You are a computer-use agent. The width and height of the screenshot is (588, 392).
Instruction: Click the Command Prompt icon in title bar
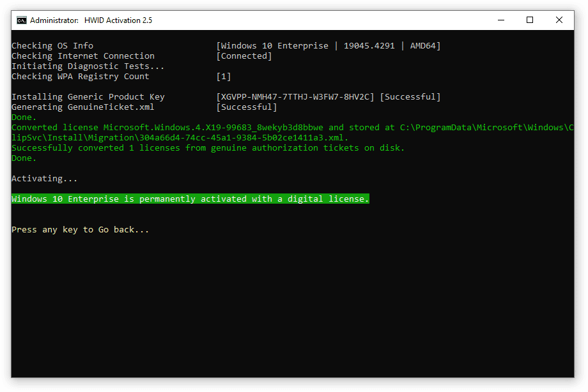21,20
